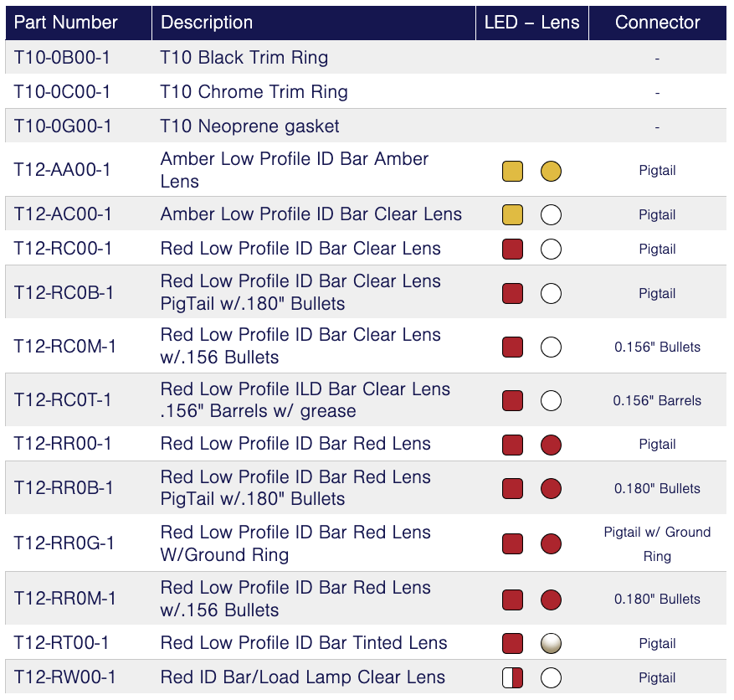The width and height of the screenshot is (734, 700).
Task: Click the 0.156" Barrels connector cell
Action: tap(657, 401)
